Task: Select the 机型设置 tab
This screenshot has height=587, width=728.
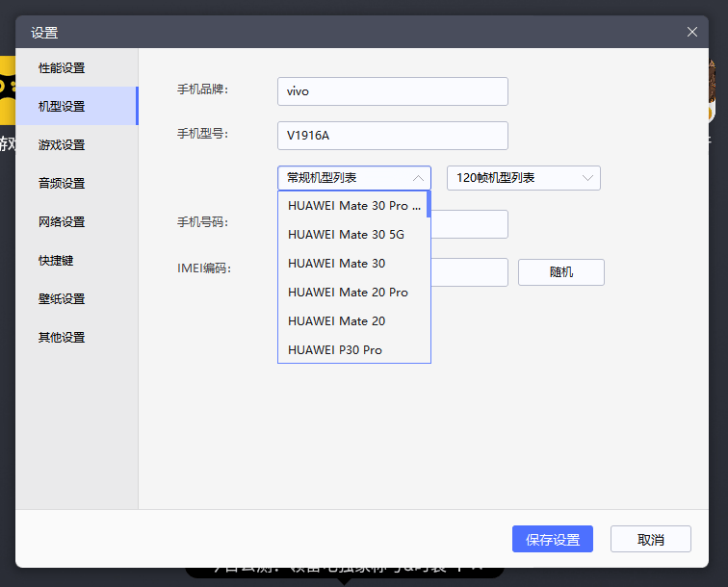Action: (x=77, y=106)
